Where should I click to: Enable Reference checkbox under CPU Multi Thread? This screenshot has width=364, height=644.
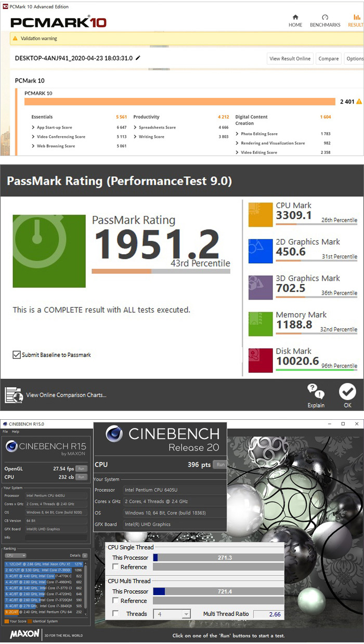[x=115, y=601]
